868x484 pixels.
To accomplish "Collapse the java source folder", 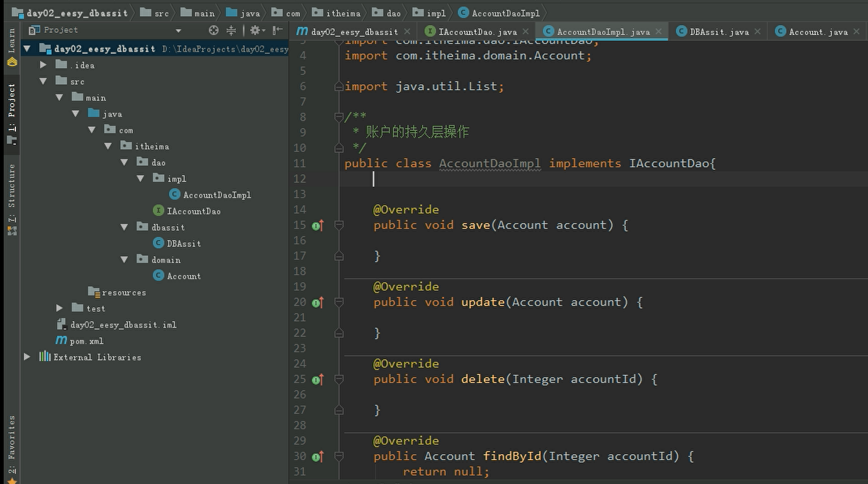I will coord(75,113).
